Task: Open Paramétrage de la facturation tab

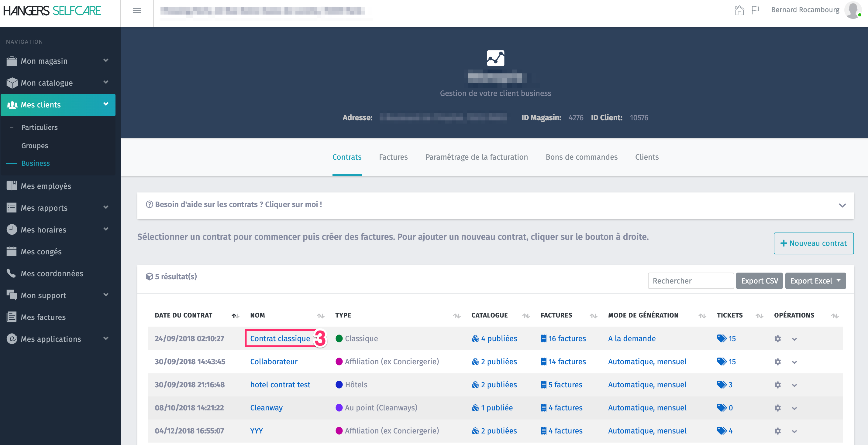Action: coord(476,157)
